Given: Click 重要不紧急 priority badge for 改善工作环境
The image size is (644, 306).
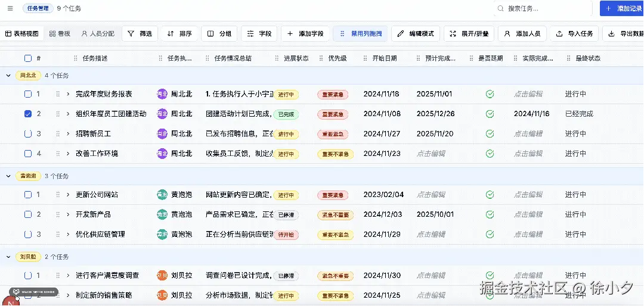Looking at the screenshot, I should tap(336, 154).
